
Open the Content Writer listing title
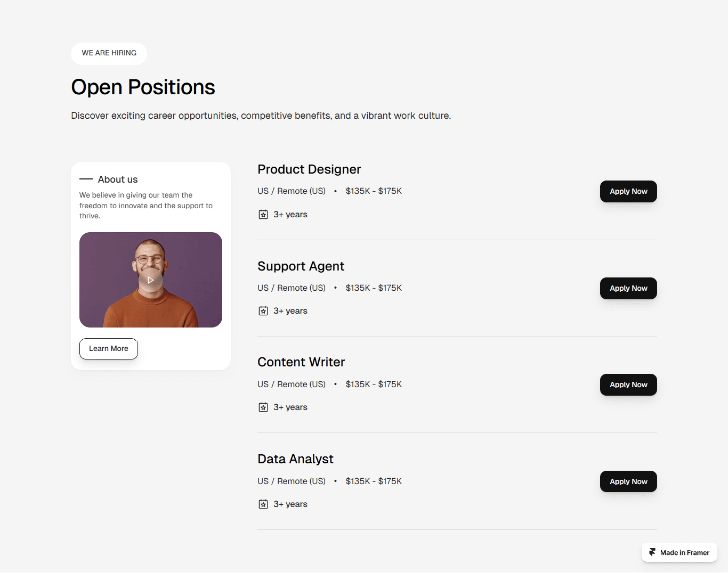click(x=301, y=362)
